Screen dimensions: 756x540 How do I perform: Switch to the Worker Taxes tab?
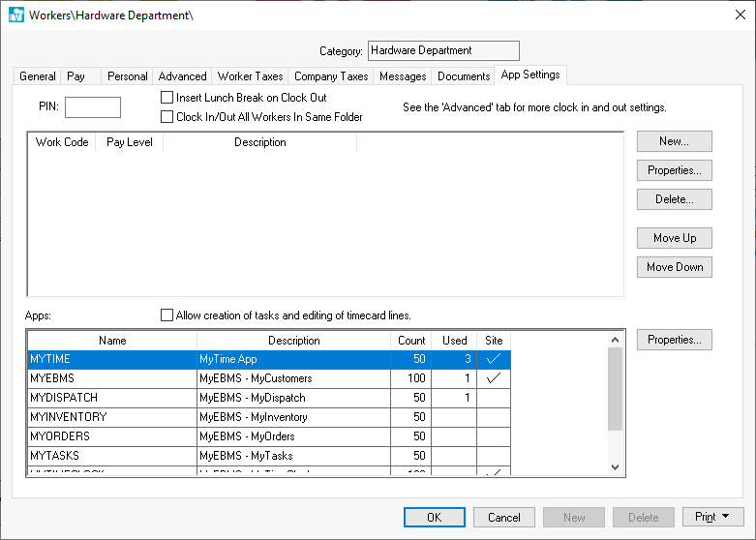(249, 76)
